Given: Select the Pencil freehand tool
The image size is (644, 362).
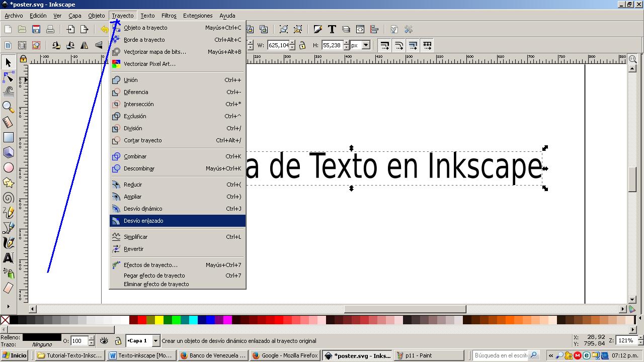Looking at the screenshot, I should click(x=8, y=213).
